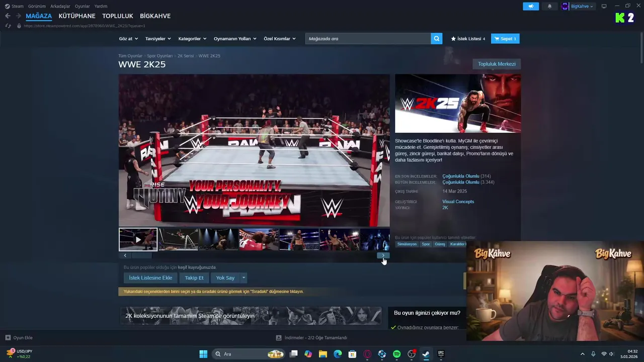Click the Mağazada ara search field

(368, 39)
